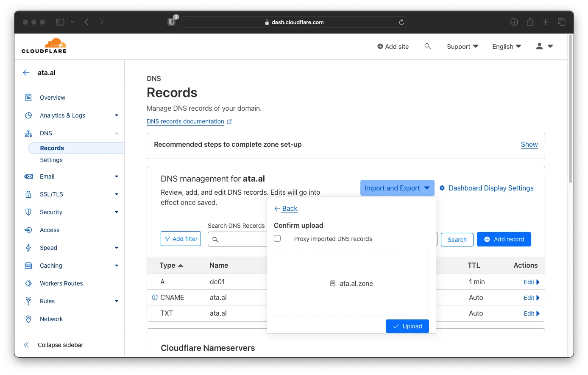The height and width of the screenshot is (375, 588).
Task: Reload the page using the address bar icon
Action: pos(401,22)
